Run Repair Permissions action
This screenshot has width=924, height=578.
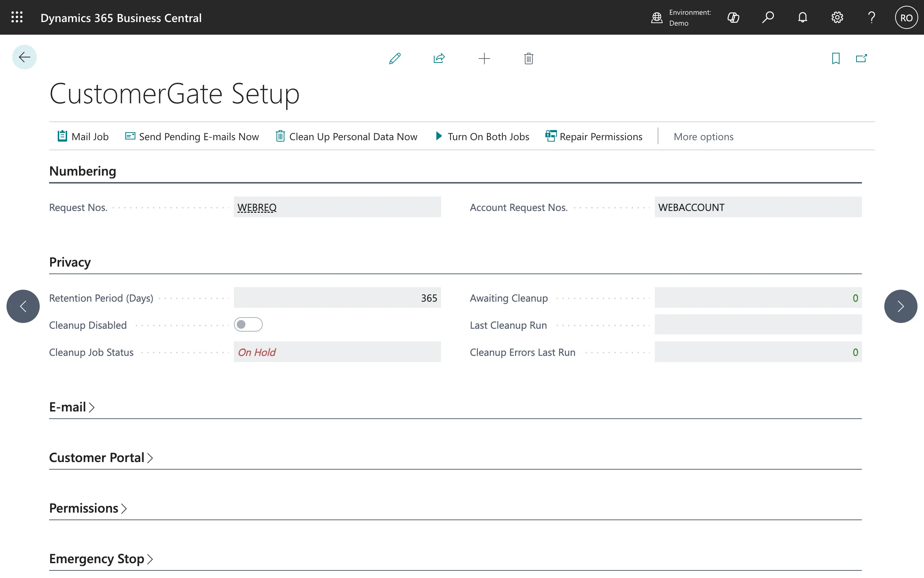click(594, 137)
